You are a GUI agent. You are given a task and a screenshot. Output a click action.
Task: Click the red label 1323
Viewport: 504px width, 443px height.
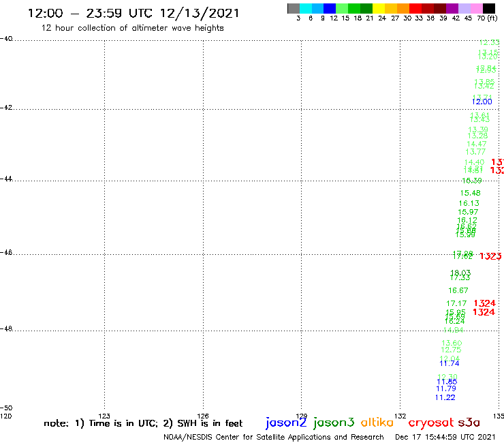(x=490, y=256)
